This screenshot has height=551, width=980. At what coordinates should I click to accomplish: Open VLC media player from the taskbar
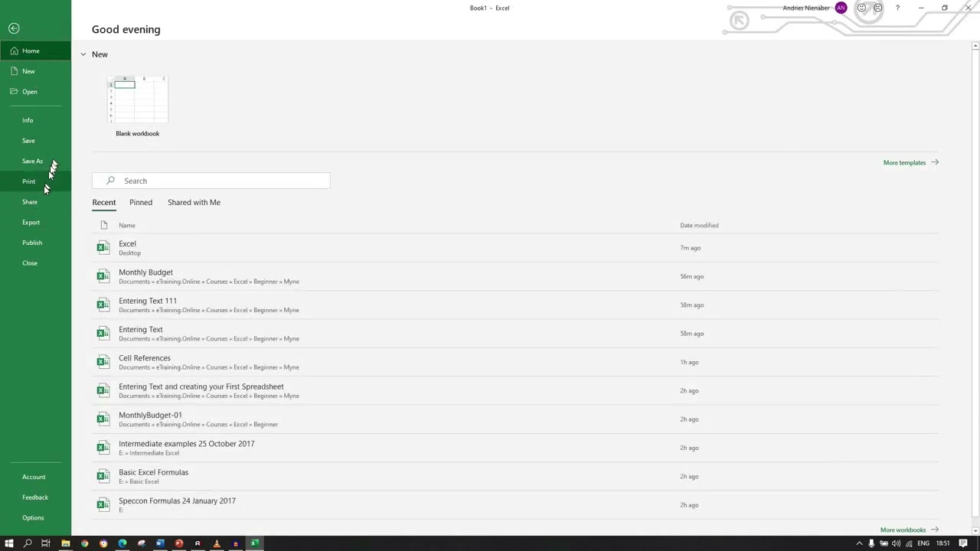point(217,543)
